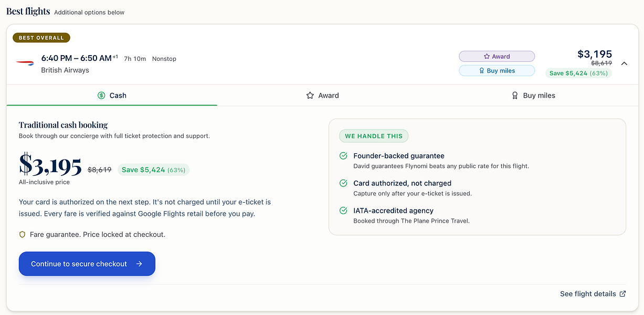Click the 7h 10m duration text
This screenshot has height=315, width=644.
point(135,59)
